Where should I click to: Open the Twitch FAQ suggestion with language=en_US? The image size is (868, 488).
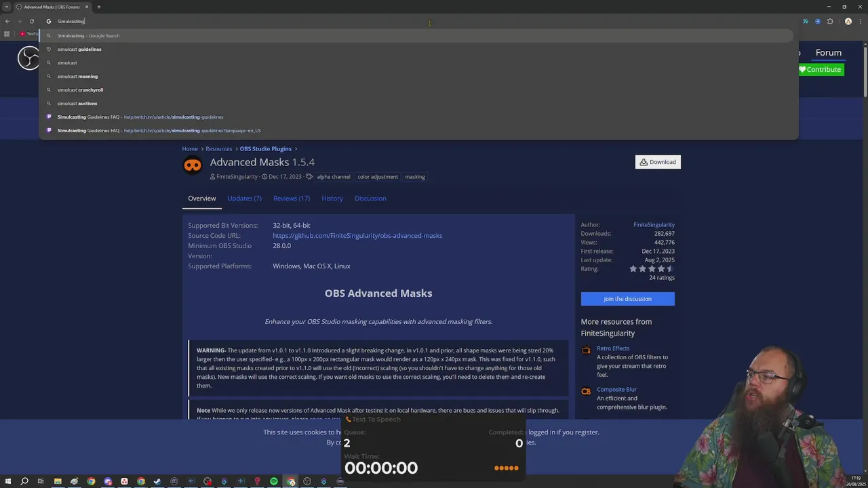click(x=418, y=130)
